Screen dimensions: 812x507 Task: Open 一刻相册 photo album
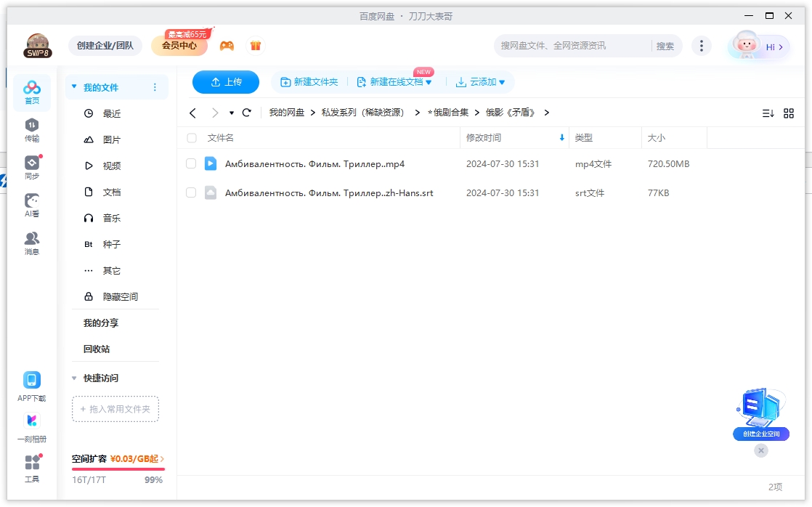pyautogui.click(x=31, y=427)
